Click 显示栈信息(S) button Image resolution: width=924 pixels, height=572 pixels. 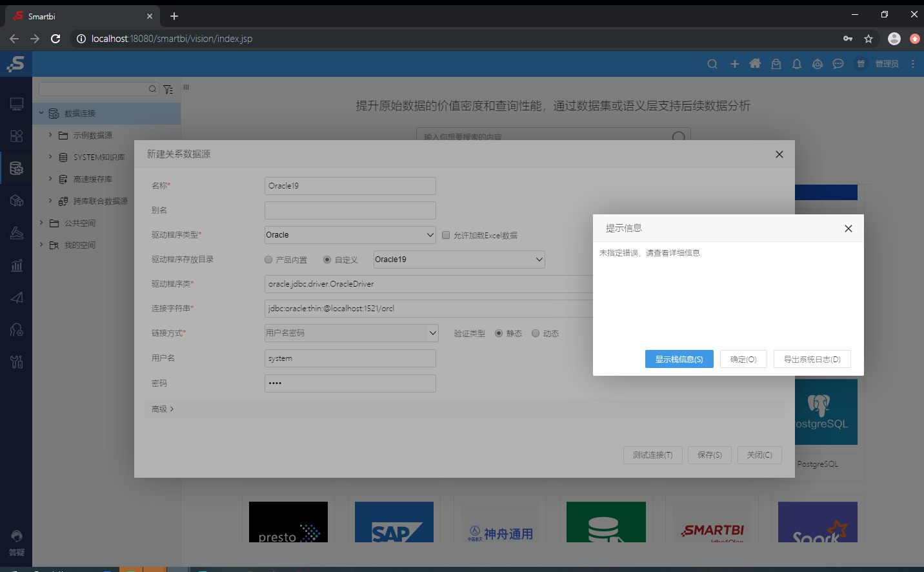679,359
